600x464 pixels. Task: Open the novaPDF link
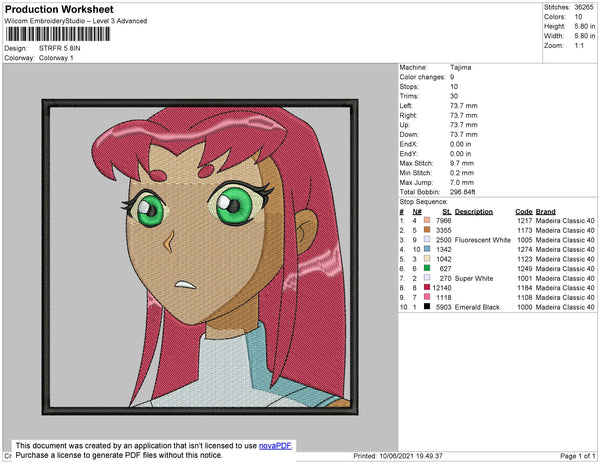pos(275,446)
